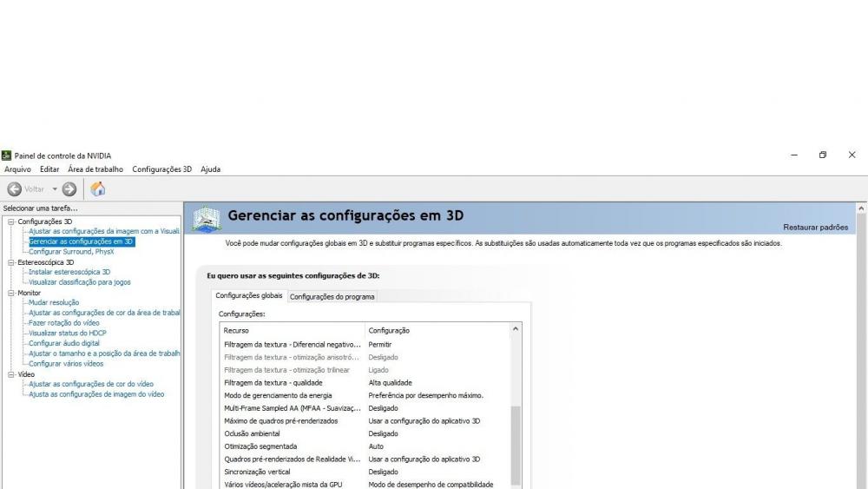The width and height of the screenshot is (868, 489).
Task: Click the Voltar back arrow icon
Action: [15, 188]
